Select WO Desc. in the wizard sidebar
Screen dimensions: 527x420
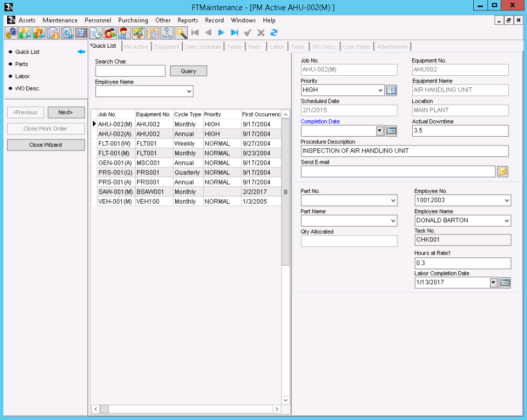[27, 88]
